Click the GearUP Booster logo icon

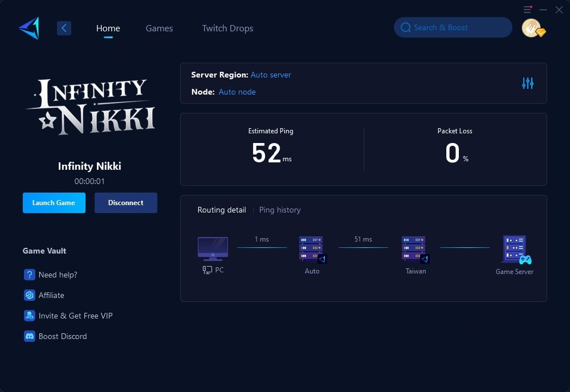tap(29, 28)
